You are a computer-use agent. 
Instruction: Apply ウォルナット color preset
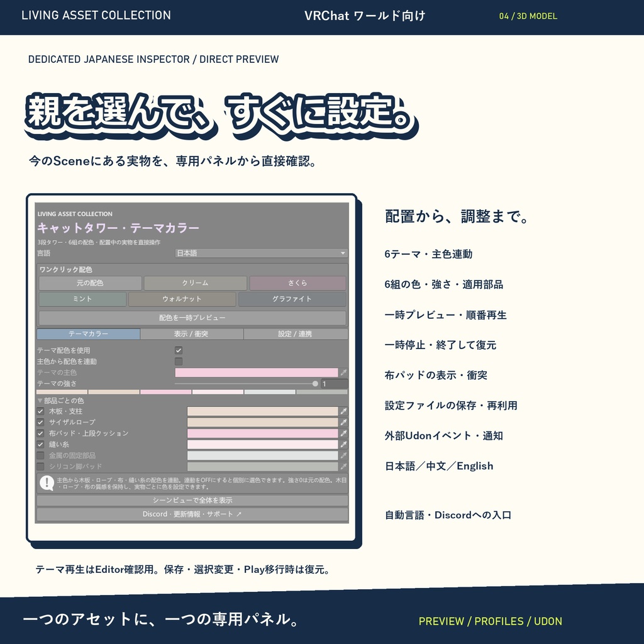pyautogui.click(x=182, y=299)
